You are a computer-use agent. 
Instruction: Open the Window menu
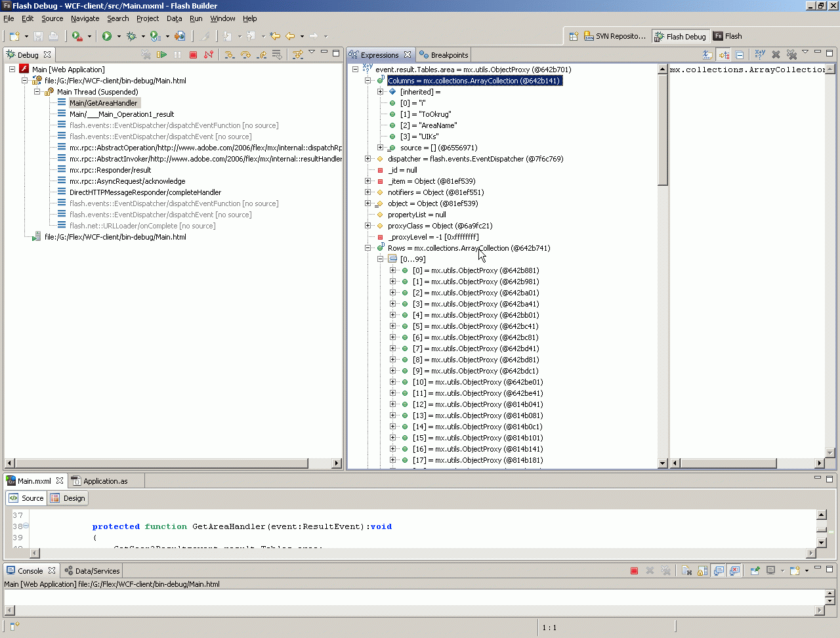222,18
